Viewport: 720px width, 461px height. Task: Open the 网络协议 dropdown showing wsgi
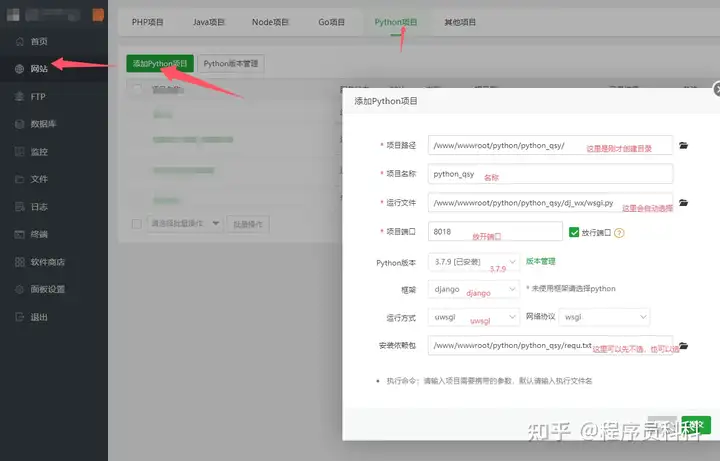coord(604,317)
